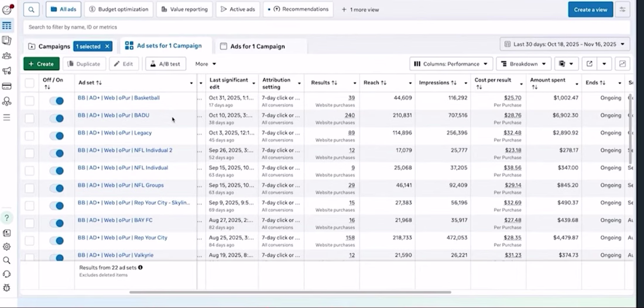Click the 240 results value for BADU
Viewport: 644px width, 308px height.
350,115
